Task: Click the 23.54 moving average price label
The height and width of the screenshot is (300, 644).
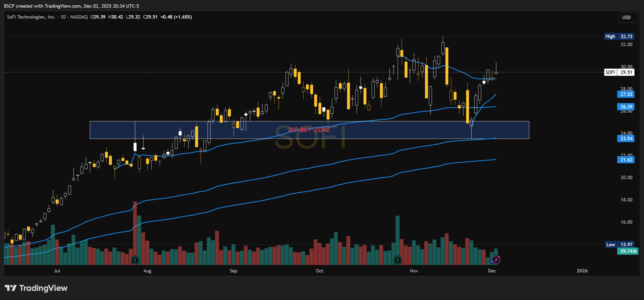Action: (x=626, y=138)
